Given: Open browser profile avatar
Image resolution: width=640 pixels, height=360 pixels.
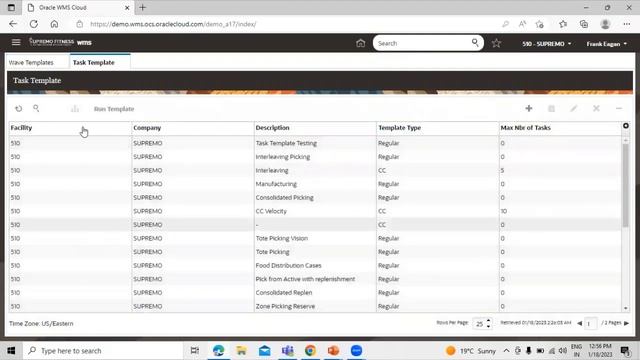Looking at the screenshot, I should [x=605, y=24].
